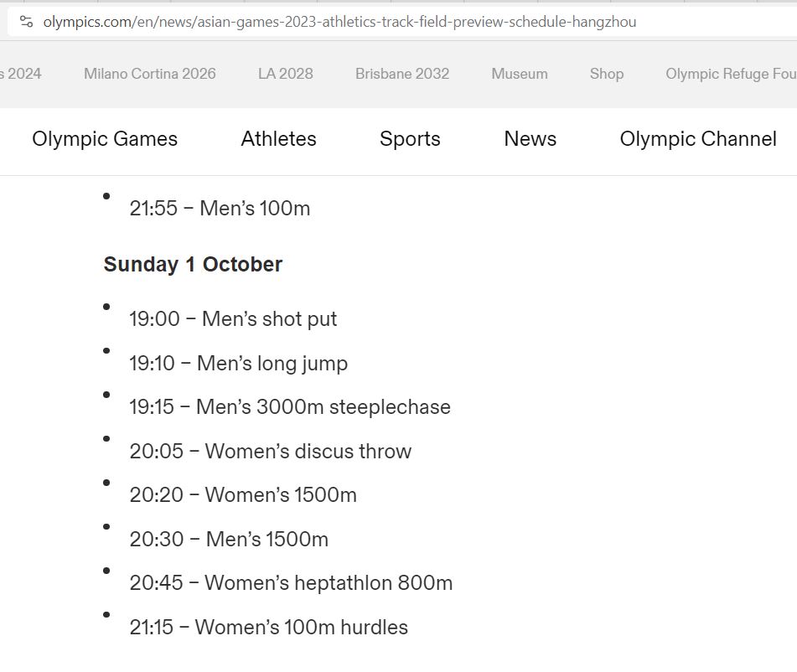Screen dimensions: 797x672
Task: Open the Brisbane 2032 link
Action: (x=402, y=74)
